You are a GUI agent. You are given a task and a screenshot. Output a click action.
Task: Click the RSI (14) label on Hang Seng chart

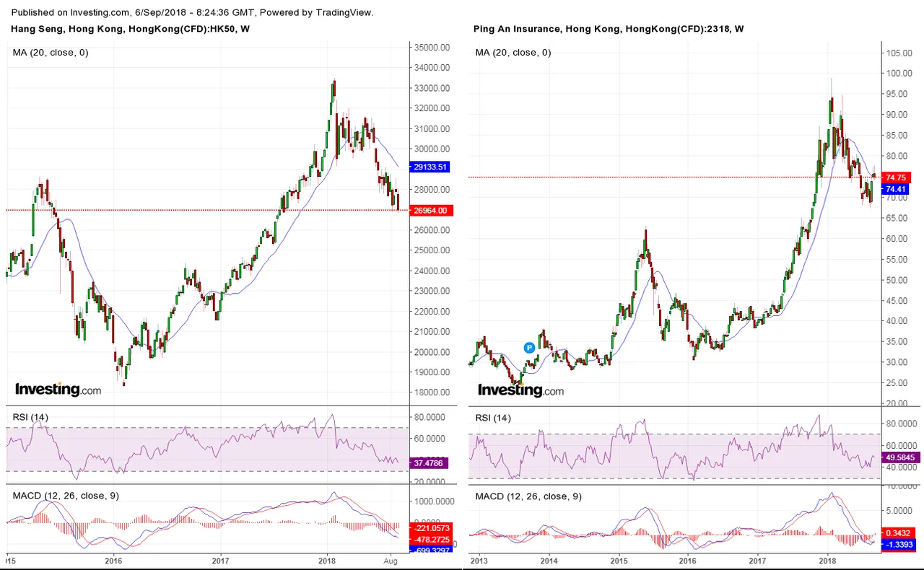[x=30, y=417]
